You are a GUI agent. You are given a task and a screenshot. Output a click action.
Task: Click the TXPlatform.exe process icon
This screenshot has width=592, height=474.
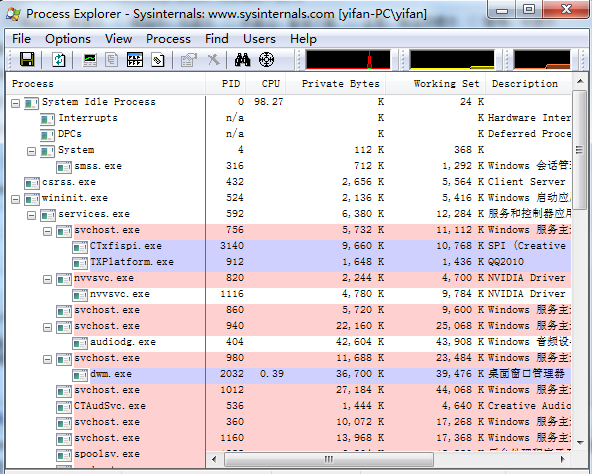click(80, 263)
